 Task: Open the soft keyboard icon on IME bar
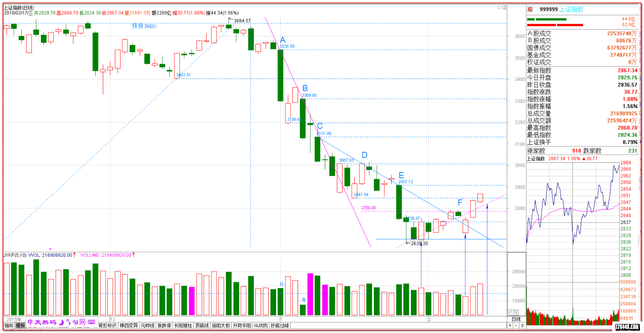pos(92,322)
